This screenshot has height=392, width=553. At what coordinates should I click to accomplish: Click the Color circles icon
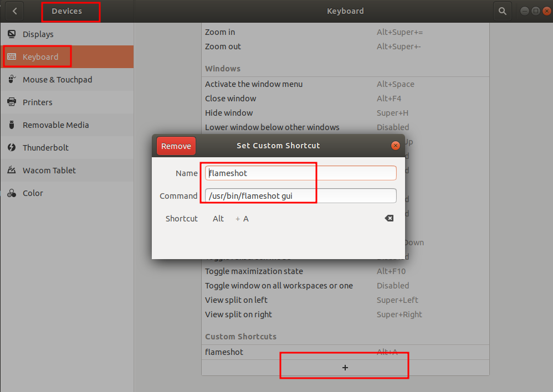click(x=12, y=193)
